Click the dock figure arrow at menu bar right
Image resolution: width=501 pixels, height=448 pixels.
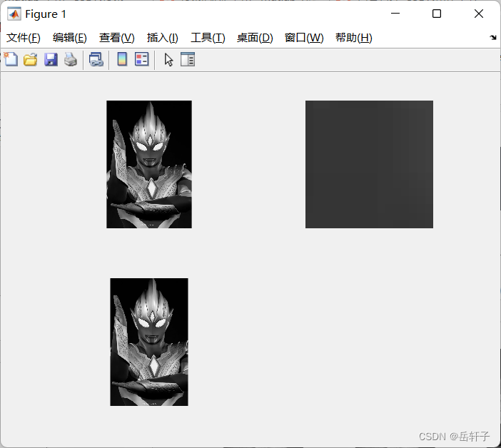coord(493,37)
